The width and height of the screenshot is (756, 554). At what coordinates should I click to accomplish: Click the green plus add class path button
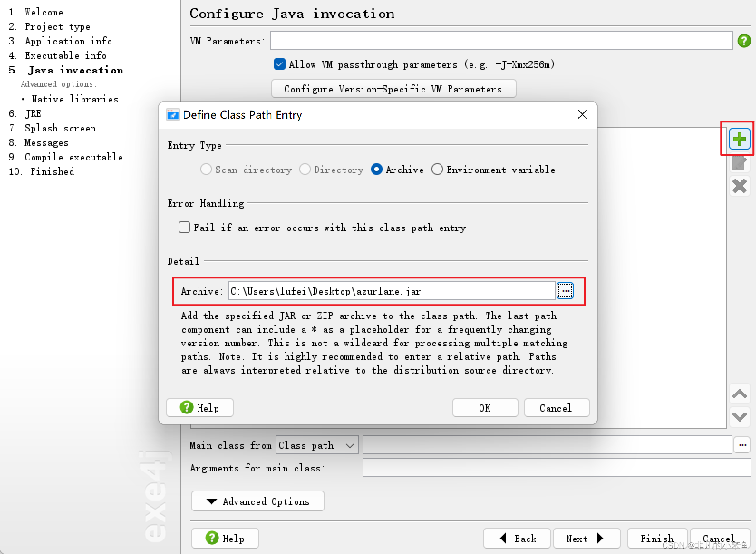pos(739,139)
